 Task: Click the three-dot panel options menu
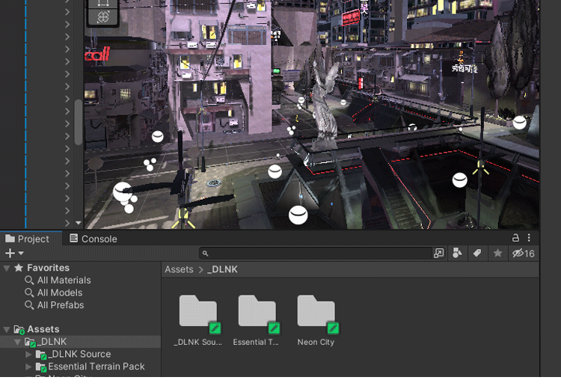click(x=530, y=238)
